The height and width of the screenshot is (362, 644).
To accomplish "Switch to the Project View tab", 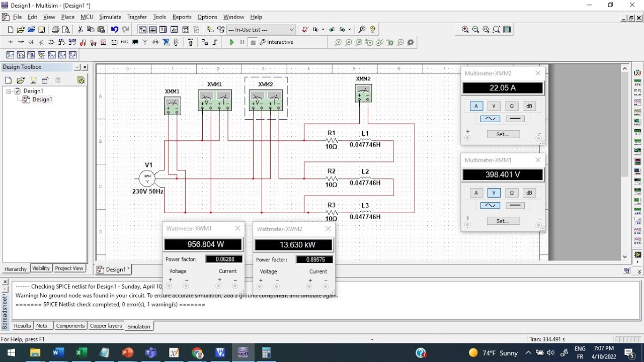I will [69, 268].
